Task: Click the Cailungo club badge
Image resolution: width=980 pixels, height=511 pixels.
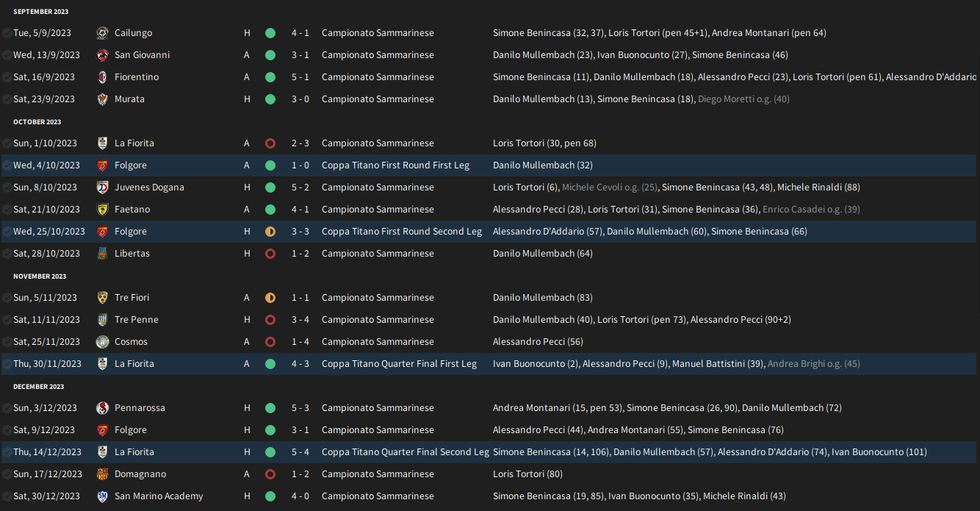Action: (x=103, y=33)
